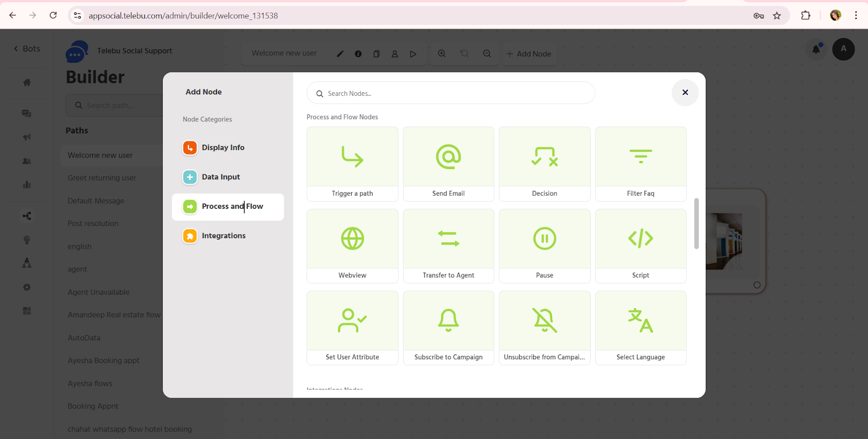
Task: Pick the Filter Faq node
Action: (640, 164)
